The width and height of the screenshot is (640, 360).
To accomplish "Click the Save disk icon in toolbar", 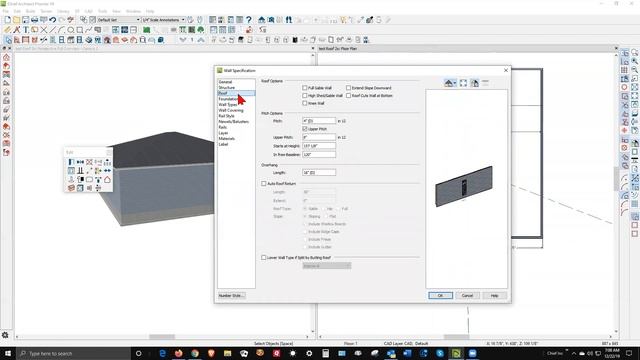I will 25,20.
